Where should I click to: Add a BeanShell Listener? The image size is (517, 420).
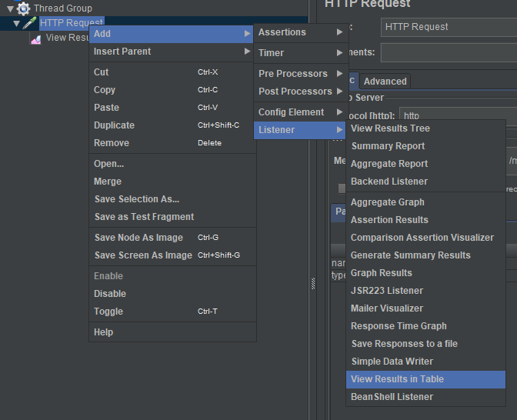425,397
